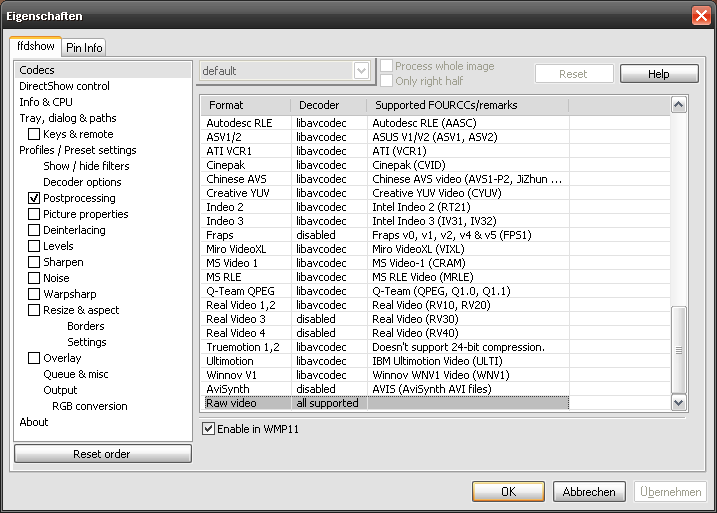The width and height of the screenshot is (717, 513).
Task: Toggle the Overlay checkbox
Action: pos(34,358)
